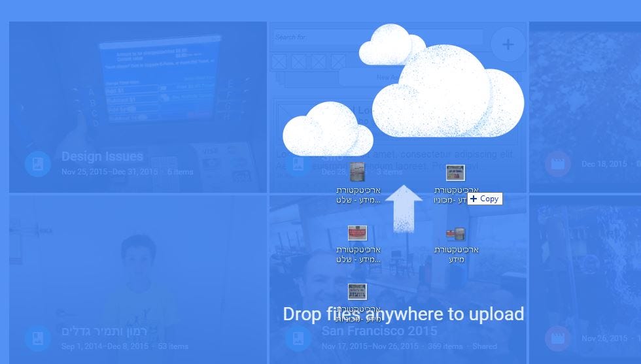Screen dimensions: 641x364
Task: Click the movie icon beside Dec 18, 2015
Action: tap(558, 164)
